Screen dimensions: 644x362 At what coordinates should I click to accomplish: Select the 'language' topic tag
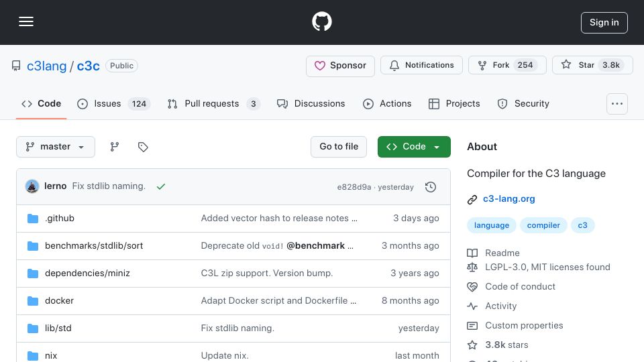click(492, 225)
